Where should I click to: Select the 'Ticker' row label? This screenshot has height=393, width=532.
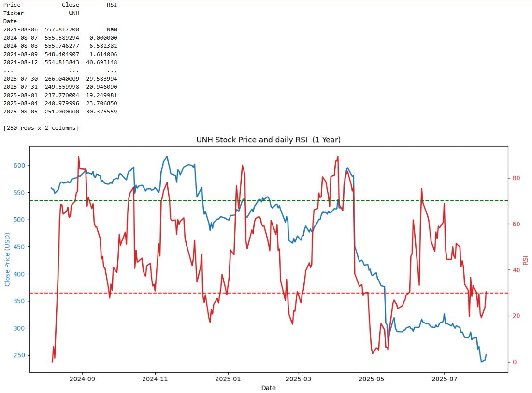[x=14, y=13]
